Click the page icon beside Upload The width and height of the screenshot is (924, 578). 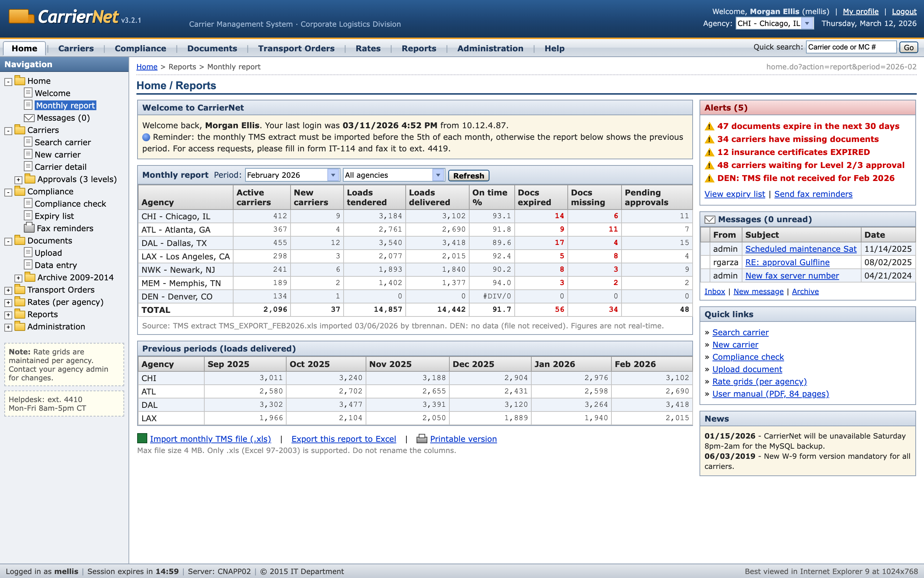click(28, 252)
